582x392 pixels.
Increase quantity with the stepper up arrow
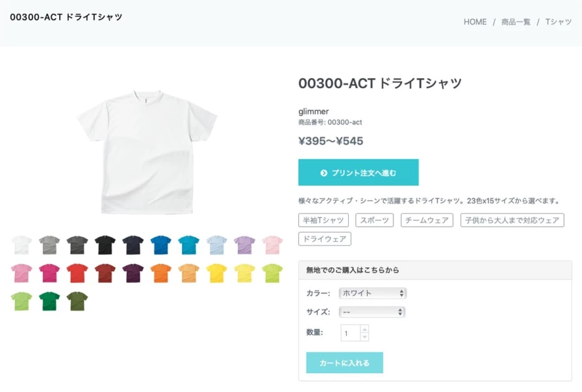point(364,330)
